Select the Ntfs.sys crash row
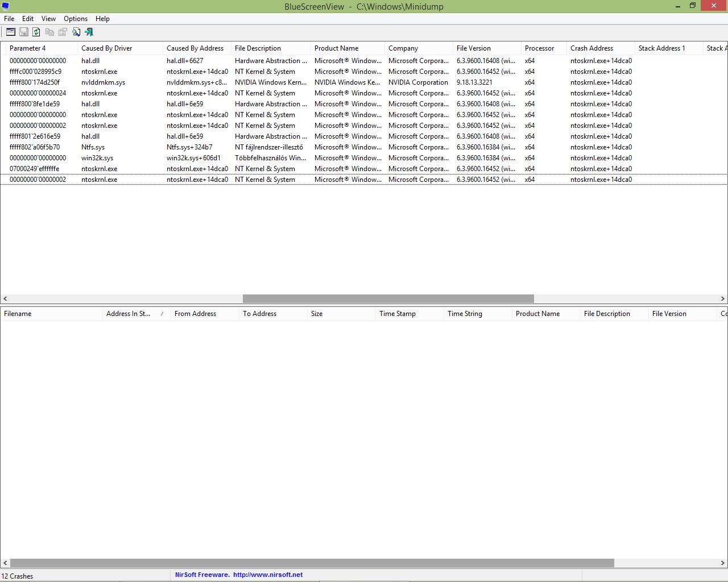 click(364, 147)
